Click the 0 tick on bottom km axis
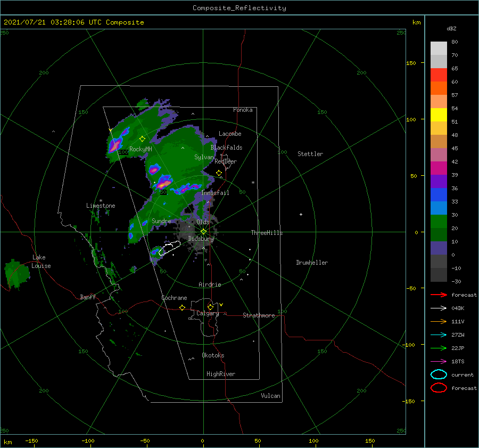 pos(203,441)
